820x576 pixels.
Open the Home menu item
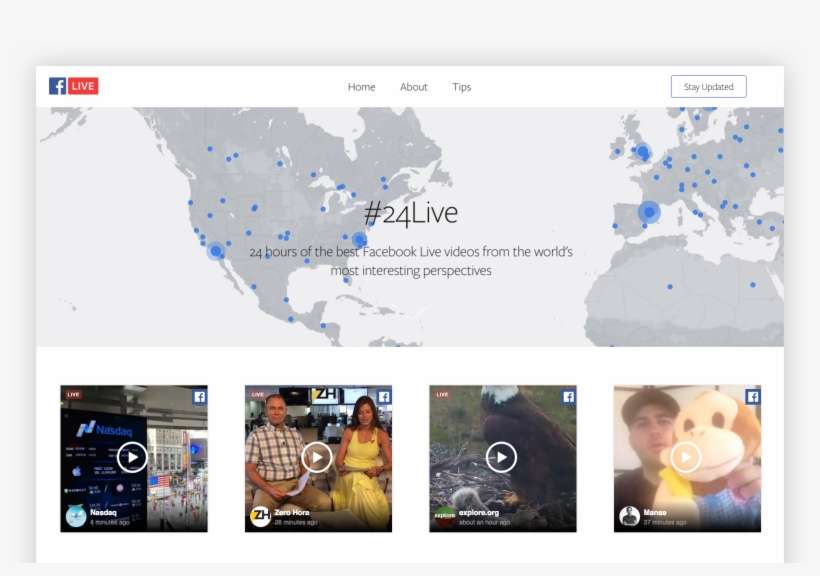click(x=361, y=87)
